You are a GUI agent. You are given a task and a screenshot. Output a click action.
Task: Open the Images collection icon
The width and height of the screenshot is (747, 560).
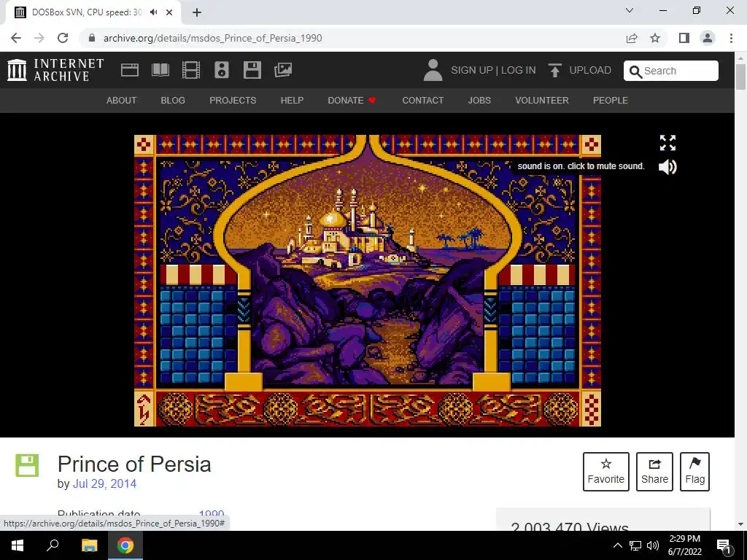pyautogui.click(x=283, y=70)
